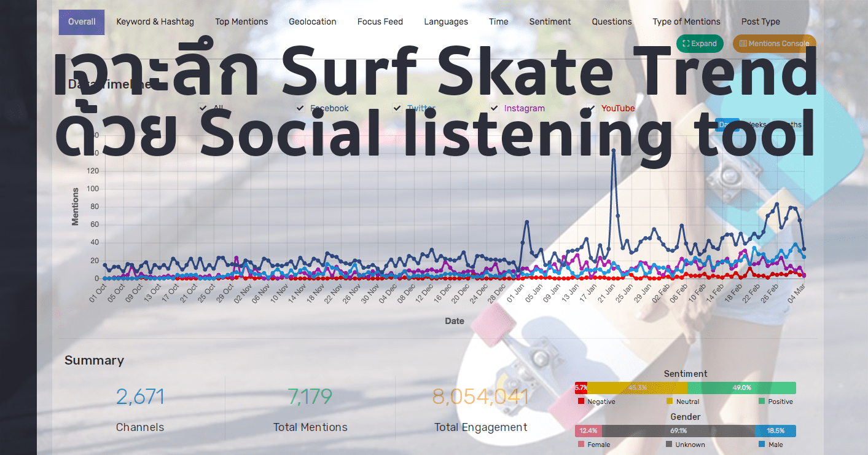Go to the Geolocation tab

click(x=313, y=22)
